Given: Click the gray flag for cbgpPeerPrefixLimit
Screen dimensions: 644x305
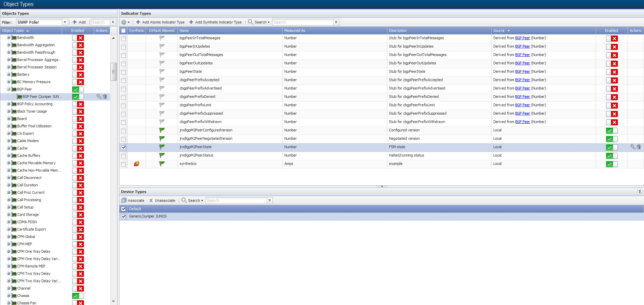Looking at the screenshot, I should [162, 105].
